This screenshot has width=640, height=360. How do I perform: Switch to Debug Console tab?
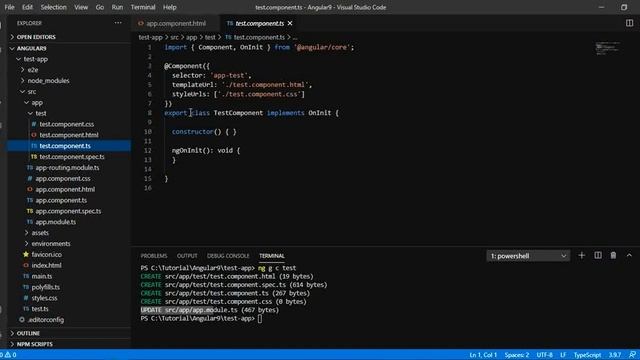[x=228, y=256]
